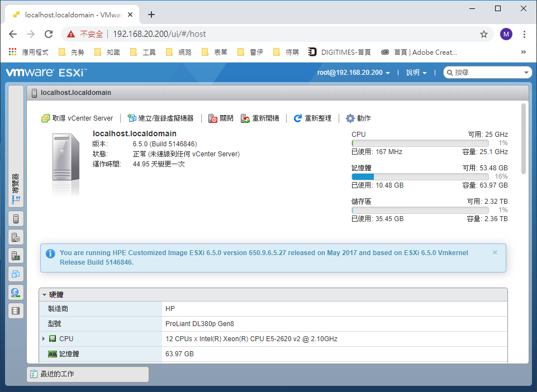Open the DIGITIMES-首頁 bookmark
The height and width of the screenshot is (392, 537).
pyautogui.click(x=339, y=52)
